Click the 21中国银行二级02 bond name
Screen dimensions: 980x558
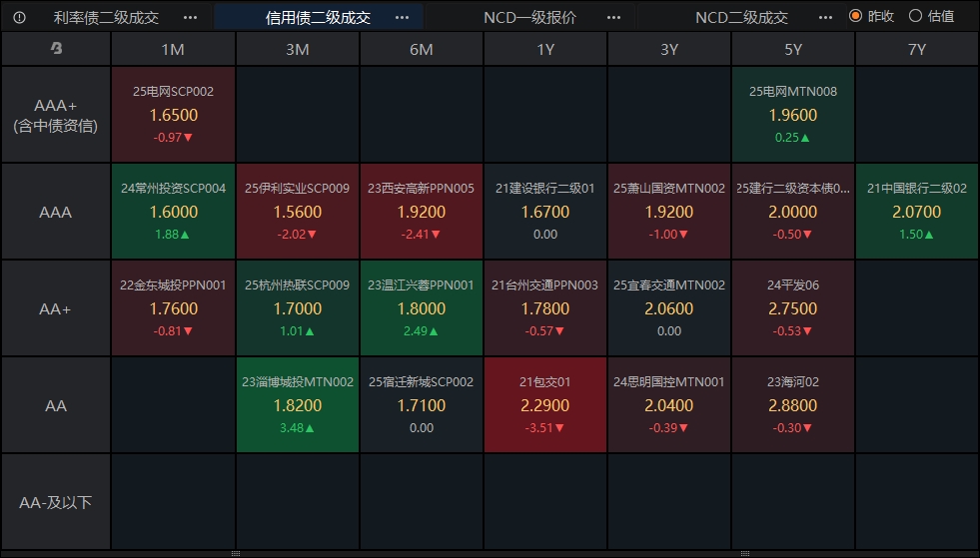click(917, 188)
